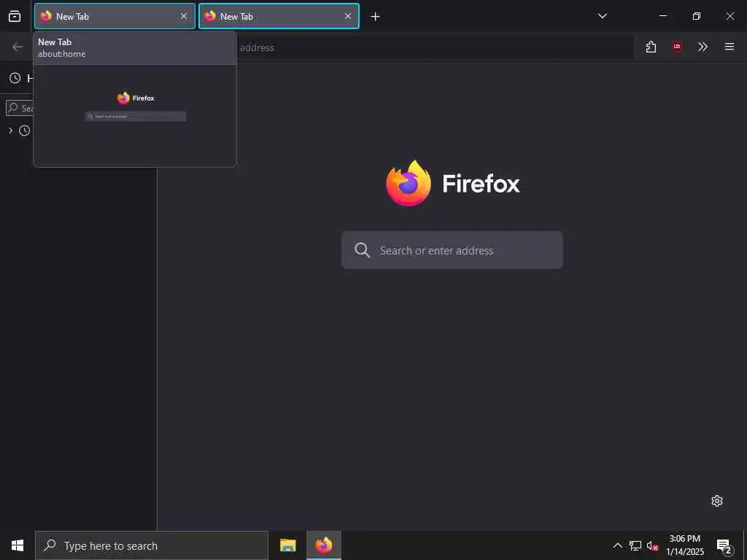The height and width of the screenshot is (560, 747).
Task: Open new tab personalize gear icon
Action: point(717,500)
